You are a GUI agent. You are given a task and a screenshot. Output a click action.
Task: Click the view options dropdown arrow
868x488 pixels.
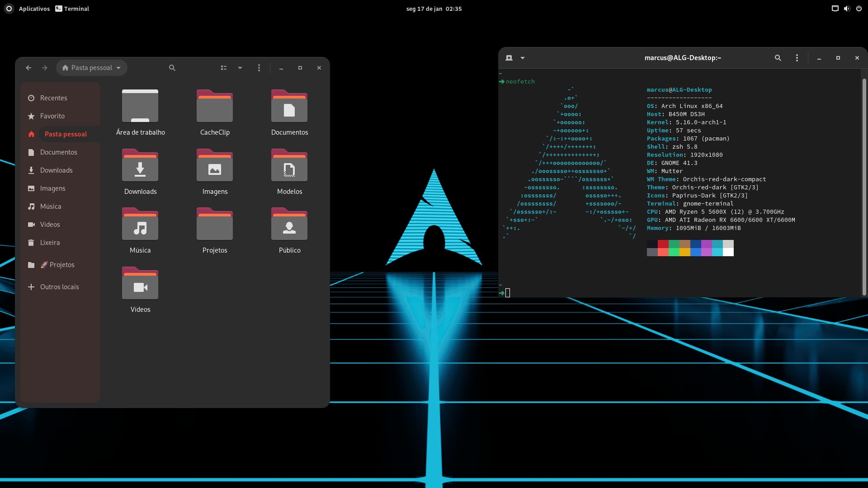tap(239, 67)
